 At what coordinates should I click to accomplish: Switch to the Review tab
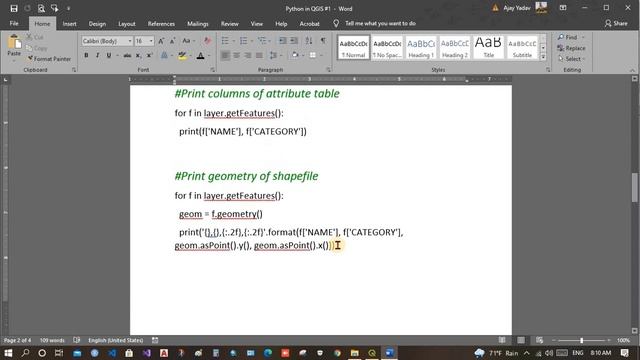(229, 24)
